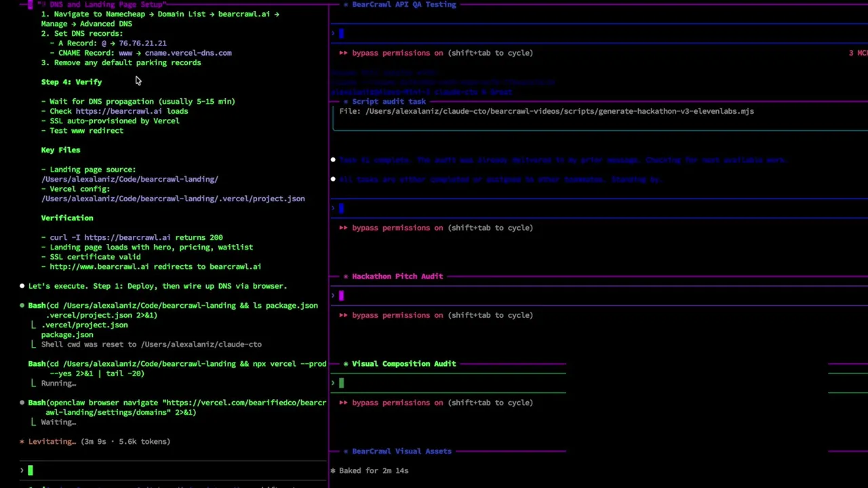Click the bullet before Bash ls package.json command
The height and width of the screenshot is (488, 868).
pos(22,306)
